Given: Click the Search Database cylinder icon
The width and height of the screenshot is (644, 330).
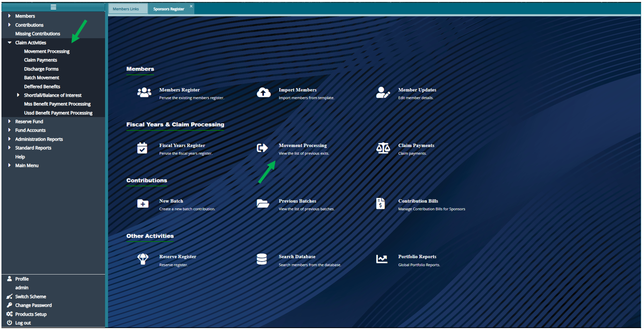Looking at the screenshot, I should pyautogui.click(x=262, y=260).
